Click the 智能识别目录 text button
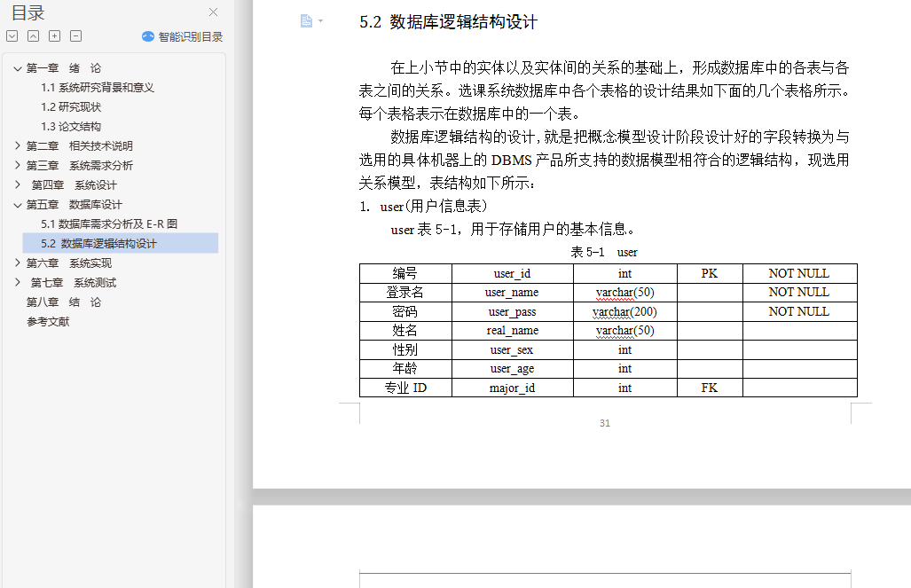Viewport: 911px width, 588px height. 191,36
